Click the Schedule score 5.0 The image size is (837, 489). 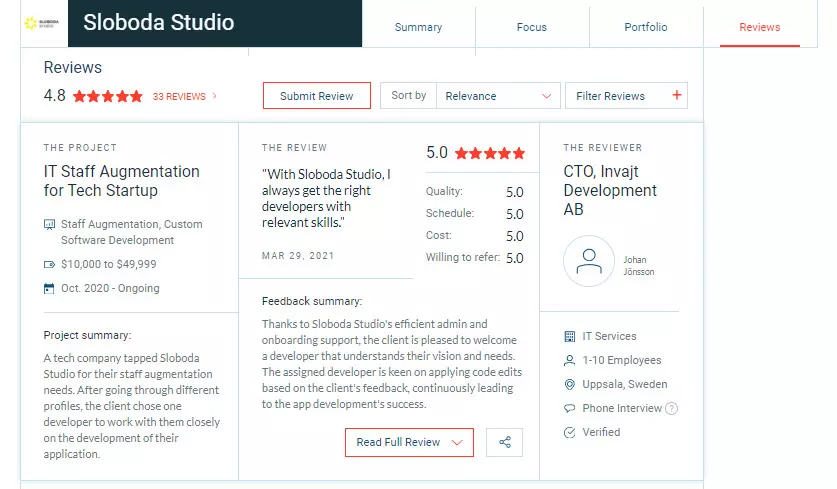point(515,214)
